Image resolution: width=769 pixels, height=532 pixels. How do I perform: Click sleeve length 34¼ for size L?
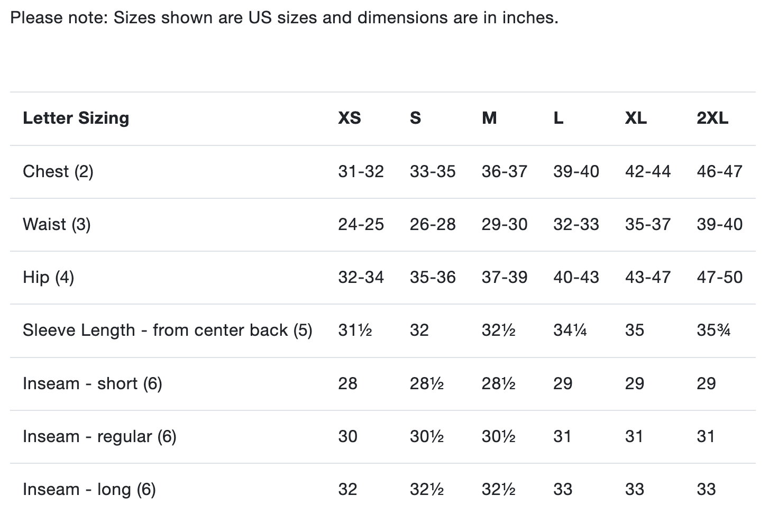point(570,330)
